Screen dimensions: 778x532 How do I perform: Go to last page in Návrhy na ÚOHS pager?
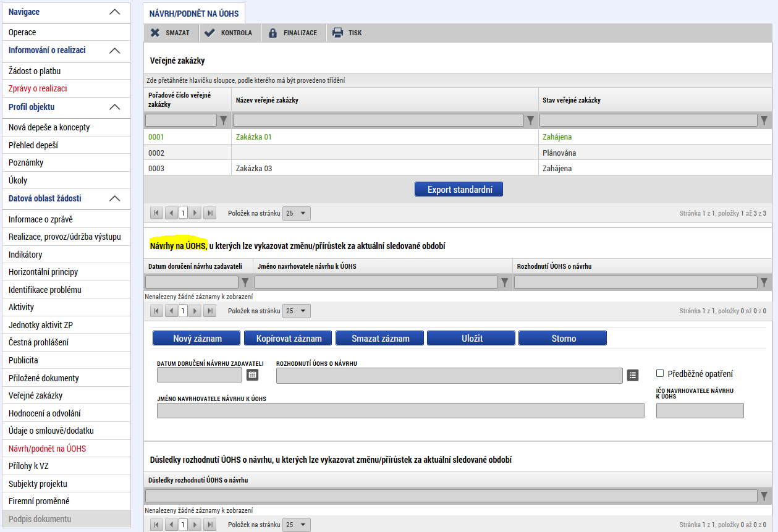(210, 311)
